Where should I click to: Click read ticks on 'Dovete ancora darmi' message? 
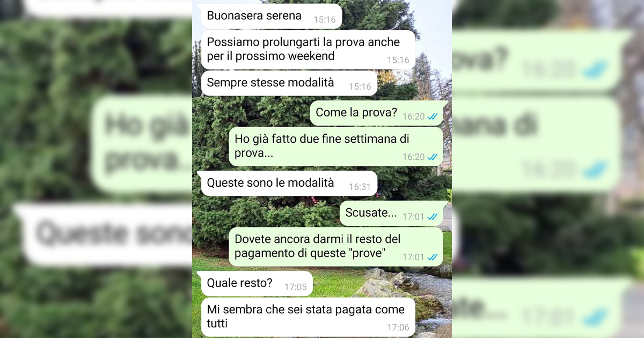(x=433, y=258)
